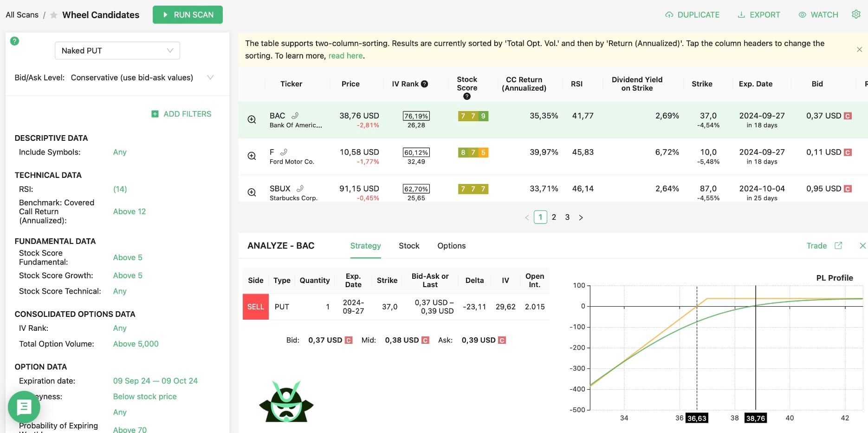Dismiss the sorting info banner

tap(859, 50)
